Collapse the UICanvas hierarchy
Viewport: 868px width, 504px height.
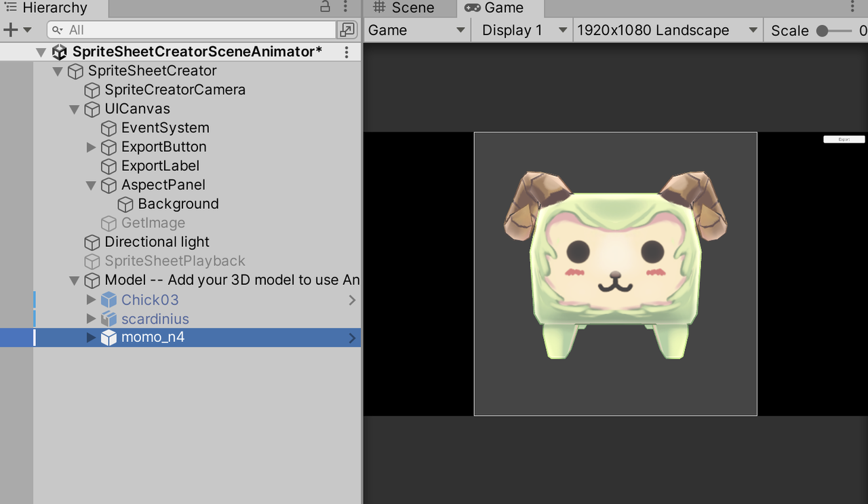coord(75,109)
